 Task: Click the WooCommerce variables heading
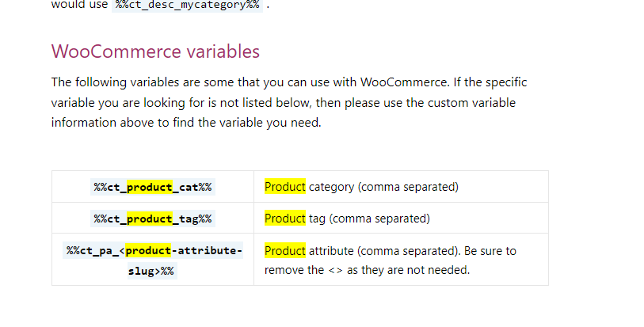click(x=155, y=51)
